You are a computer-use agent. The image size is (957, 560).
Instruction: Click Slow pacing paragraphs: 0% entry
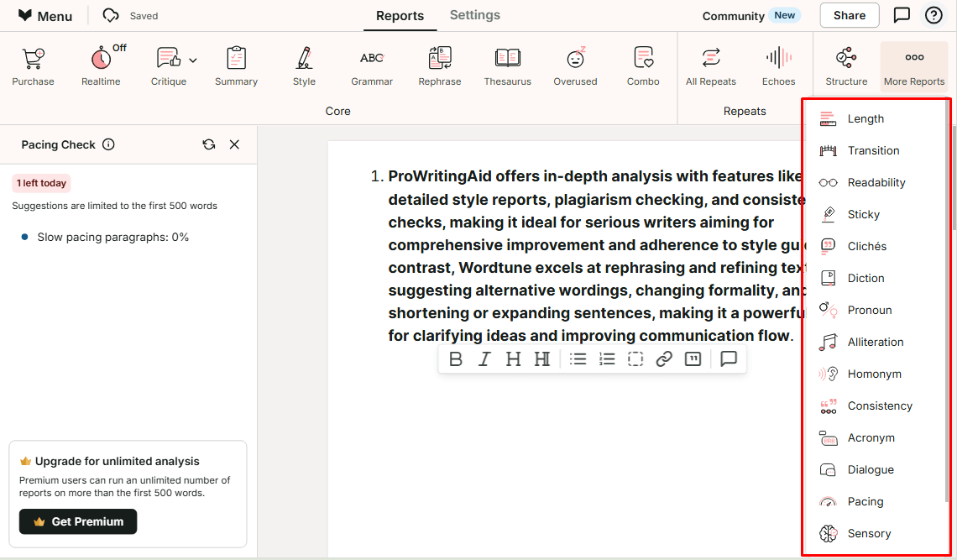[113, 237]
